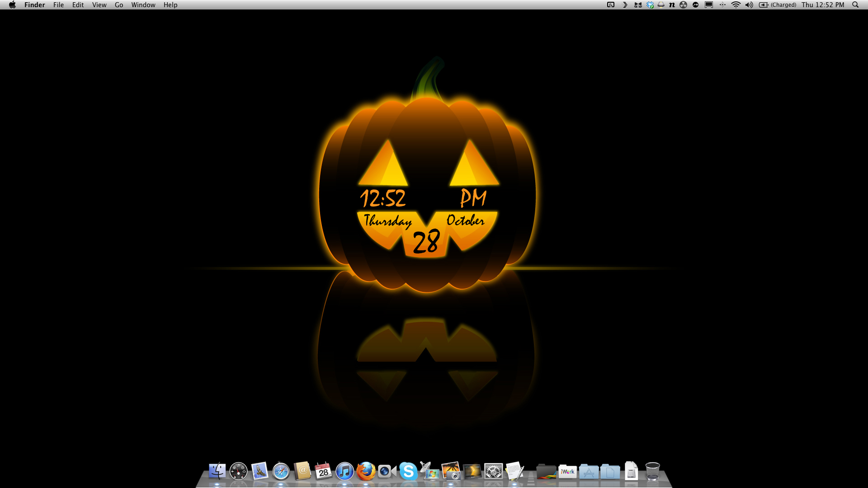Click the Spotlight search magnifier
This screenshot has width=868, height=488.
click(x=855, y=5)
